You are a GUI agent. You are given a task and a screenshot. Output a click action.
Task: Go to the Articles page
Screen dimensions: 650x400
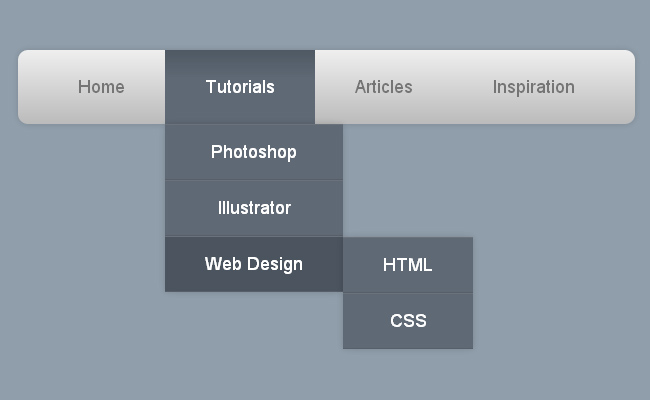(383, 87)
